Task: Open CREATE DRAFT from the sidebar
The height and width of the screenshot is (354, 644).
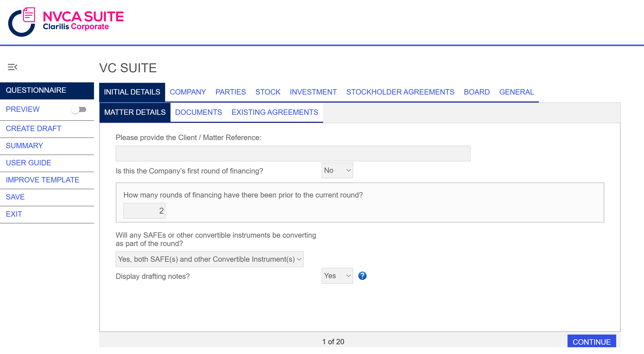Action: tap(33, 128)
